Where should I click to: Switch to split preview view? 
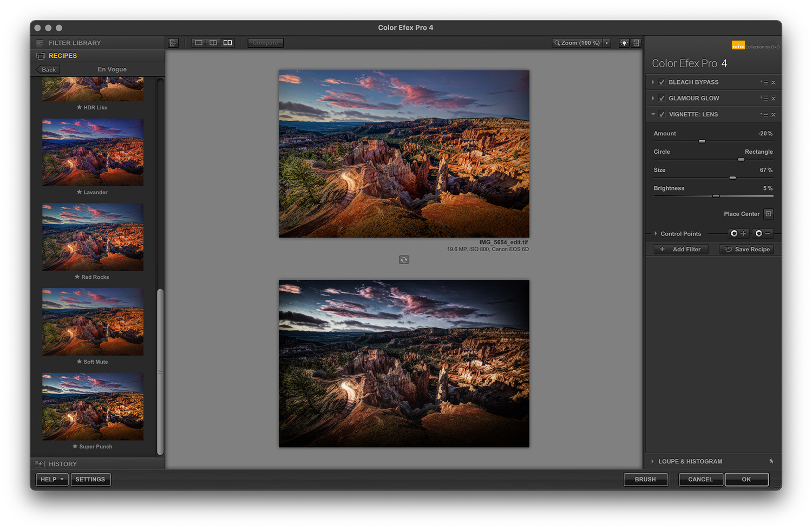pyautogui.click(x=213, y=43)
